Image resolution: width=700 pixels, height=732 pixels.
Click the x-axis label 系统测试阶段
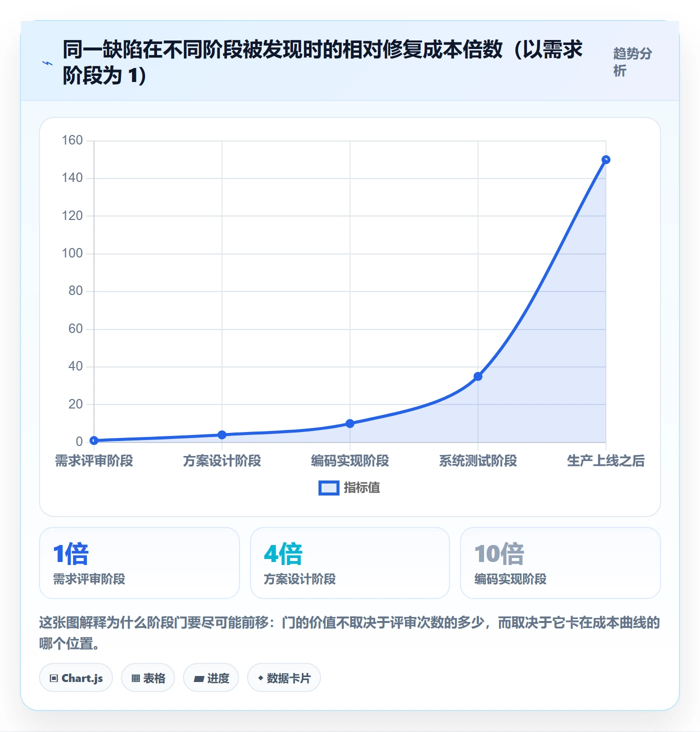tap(478, 461)
